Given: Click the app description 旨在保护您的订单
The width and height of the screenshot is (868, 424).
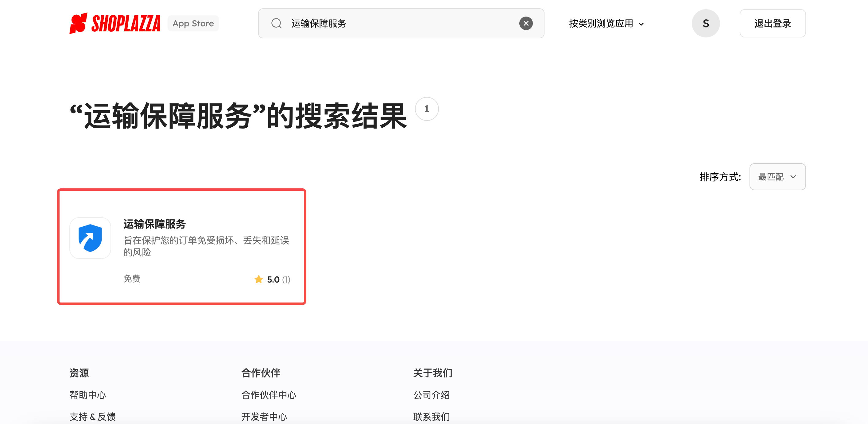Looking at the screenshot, I should 206,246.
